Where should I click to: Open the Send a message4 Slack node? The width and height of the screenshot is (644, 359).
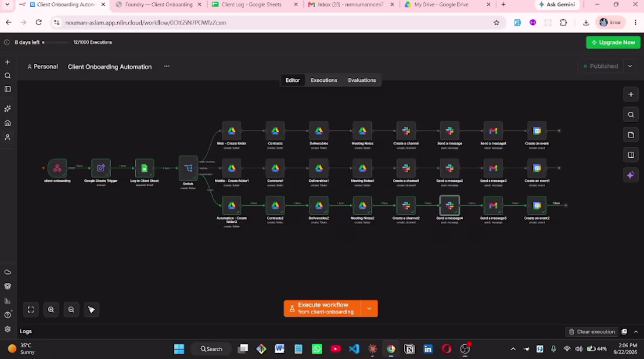[450, 205]
